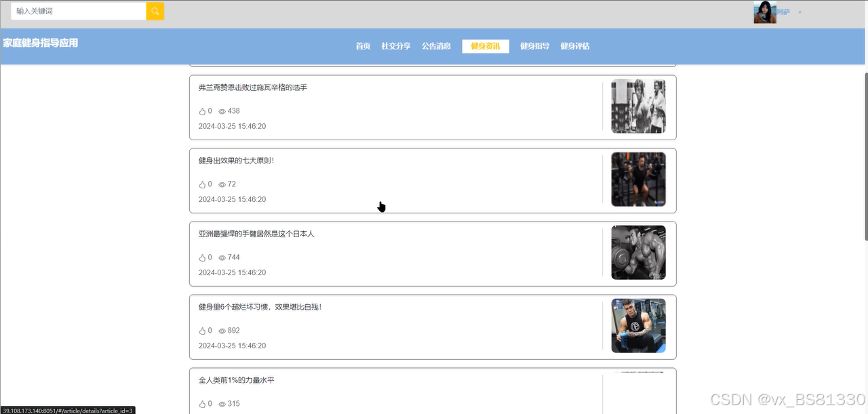Open 公告消息 navigation tab
Image resolution: width=868 pixels, height=414 pixels.
[436, 46]
